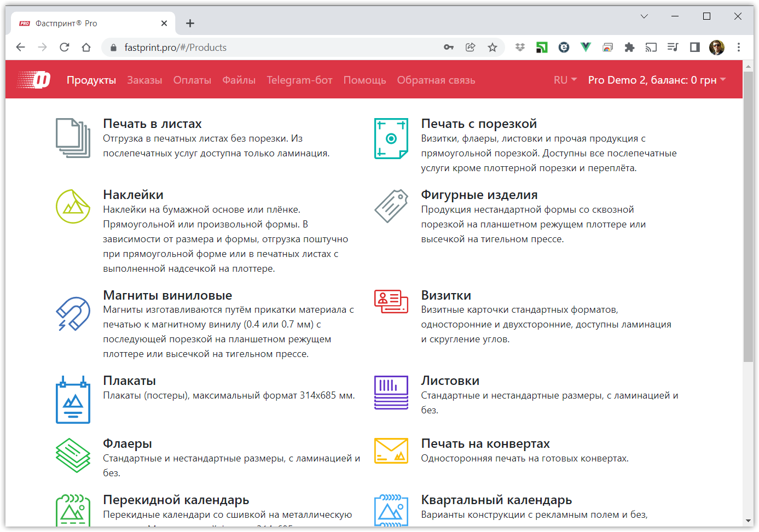759x532 pixels.
Task: Click the Квартальный календарь heading link
Action: click(x=496, y=500)
